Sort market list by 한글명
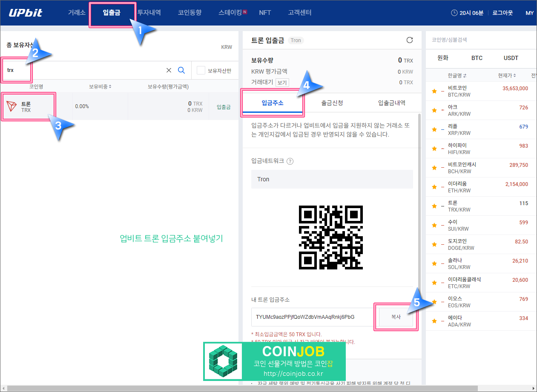The height and width of the screenshot is (392, 537). click(457, 75)
